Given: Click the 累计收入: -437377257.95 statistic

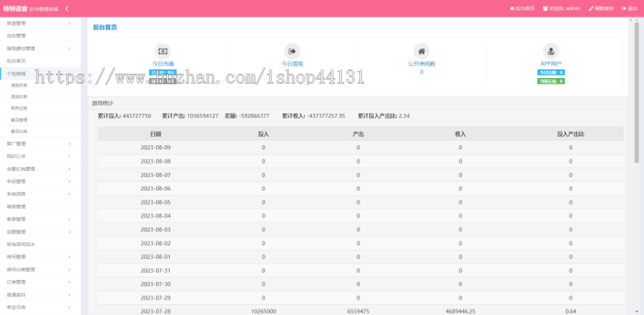Looking at the screenshot, I should (x=313, y=116).
